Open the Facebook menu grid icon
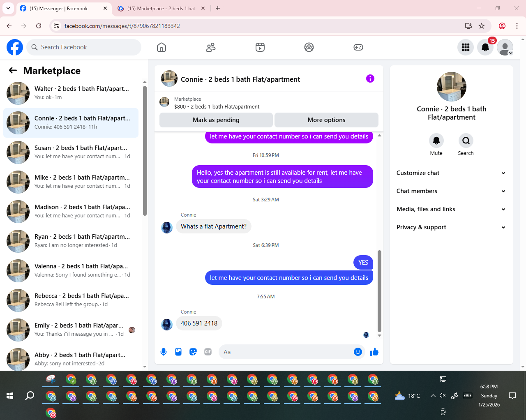Screen dimensions: 526x420 (x=466, y=47)
